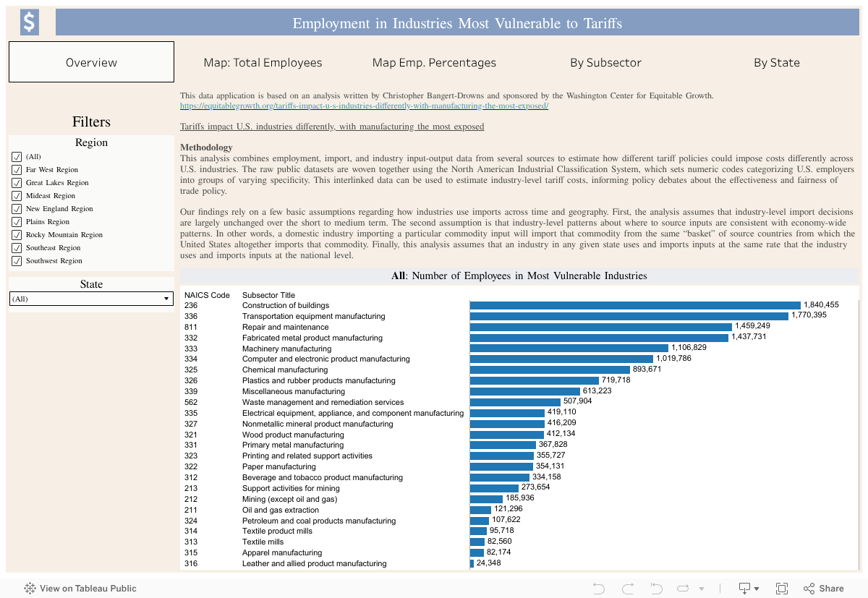This screenshot has width=868, height=598.
Task: Open the By State tab
Action: (x=777, y=62)
